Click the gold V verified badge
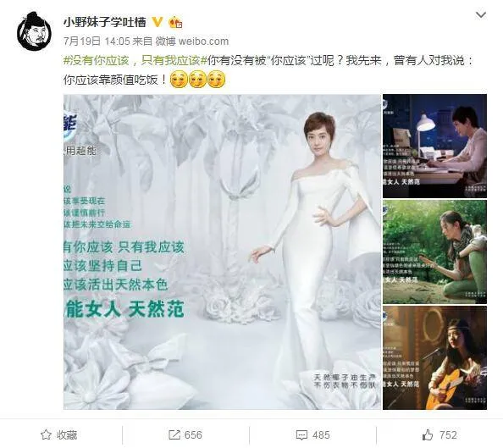 click(x=158, y=22)
